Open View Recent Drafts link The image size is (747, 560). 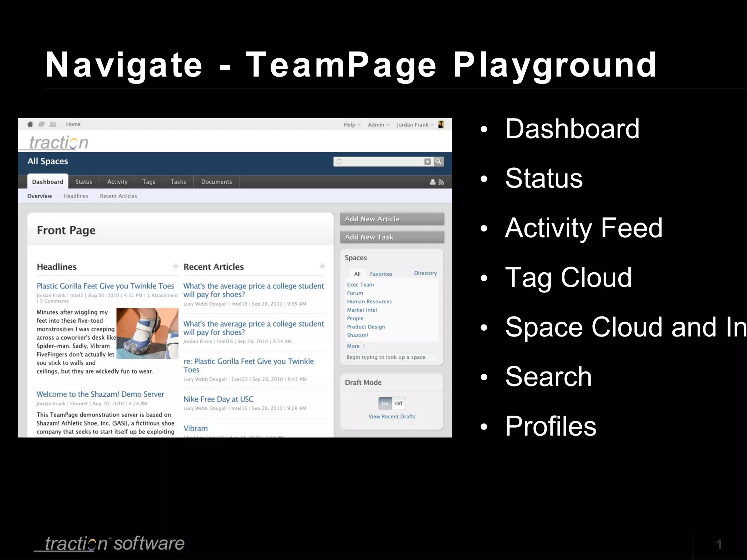(392, 416)
